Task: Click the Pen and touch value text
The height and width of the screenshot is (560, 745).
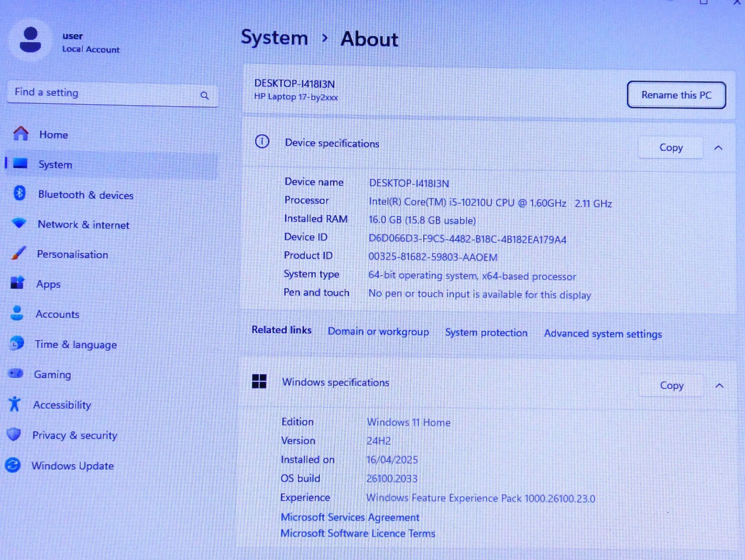Action: (x=480, y=294)
